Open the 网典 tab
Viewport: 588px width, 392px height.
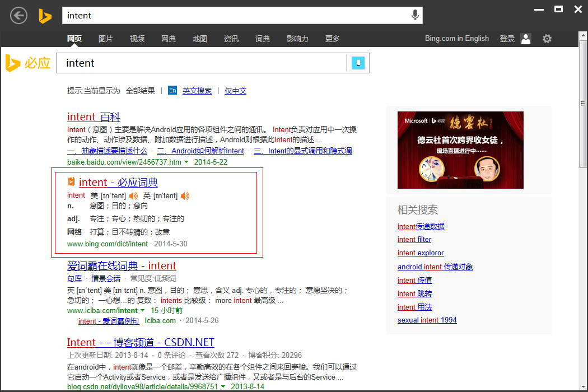[169, 39]
